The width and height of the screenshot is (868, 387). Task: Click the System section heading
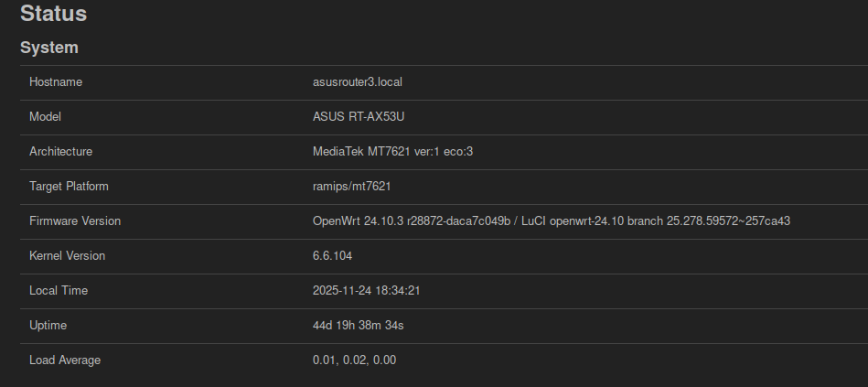click(49, 48)
